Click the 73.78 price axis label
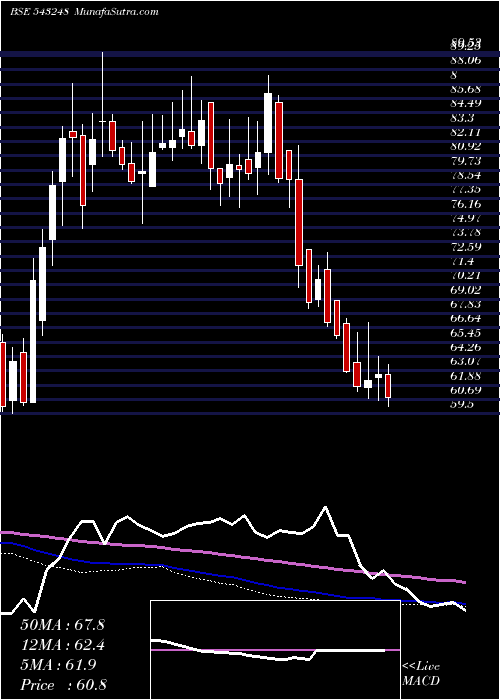Screen dimensions: 500x700 pyautogui.click(x=465, y=233)
